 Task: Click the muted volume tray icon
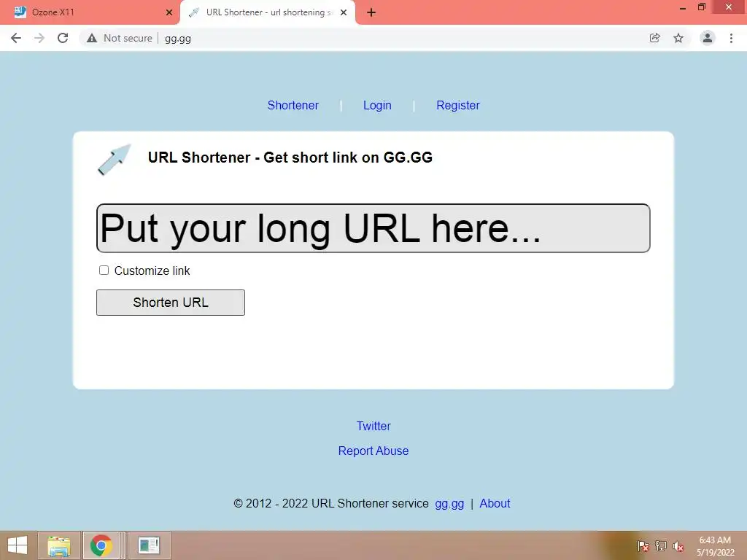pyautogui.click(x=678, y=546)
